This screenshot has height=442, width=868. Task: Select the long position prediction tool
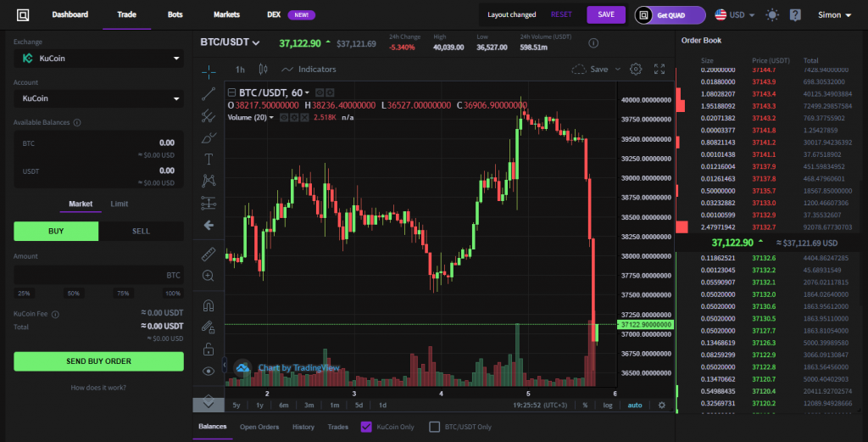[x=209, y=204]
